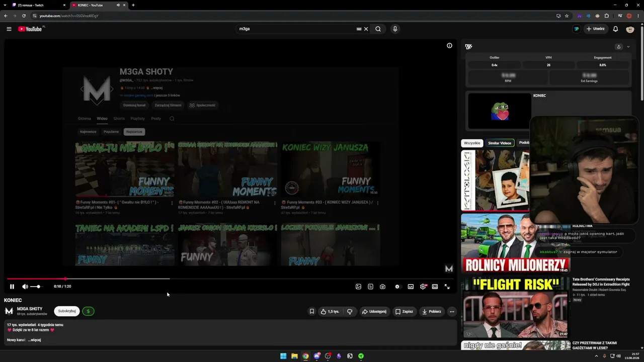This screenshot has height=362, width=644.
Task: Focus the address bar URL
Action: pyautogui.click(x=69, y=16)
